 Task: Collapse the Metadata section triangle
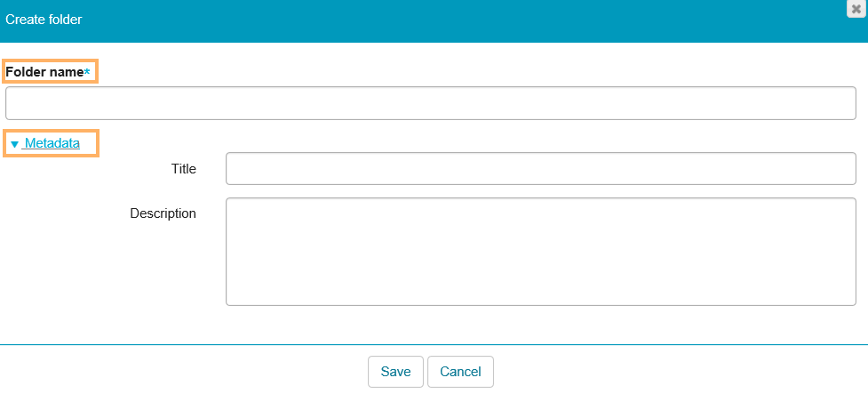(14, 143)
